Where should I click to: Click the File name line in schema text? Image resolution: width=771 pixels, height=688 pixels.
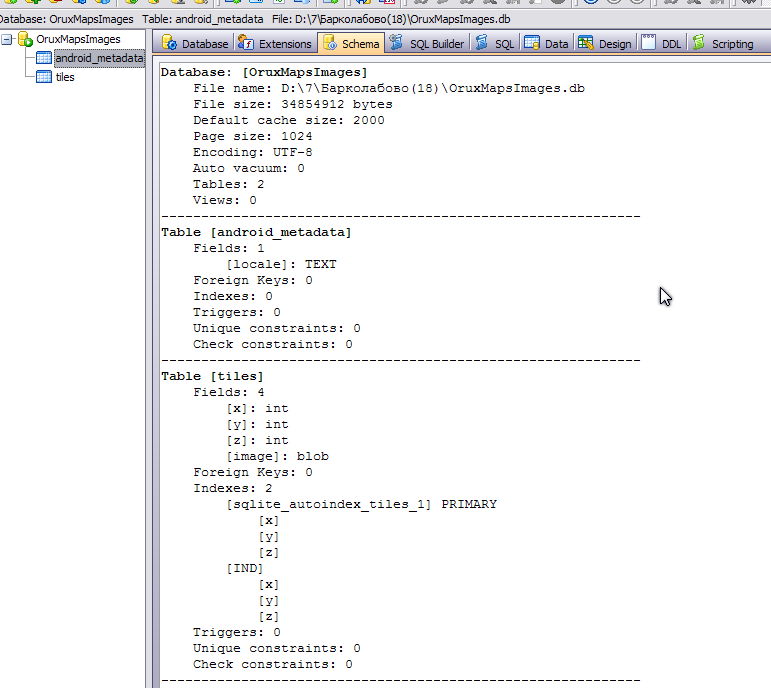[x=388, y=88]
